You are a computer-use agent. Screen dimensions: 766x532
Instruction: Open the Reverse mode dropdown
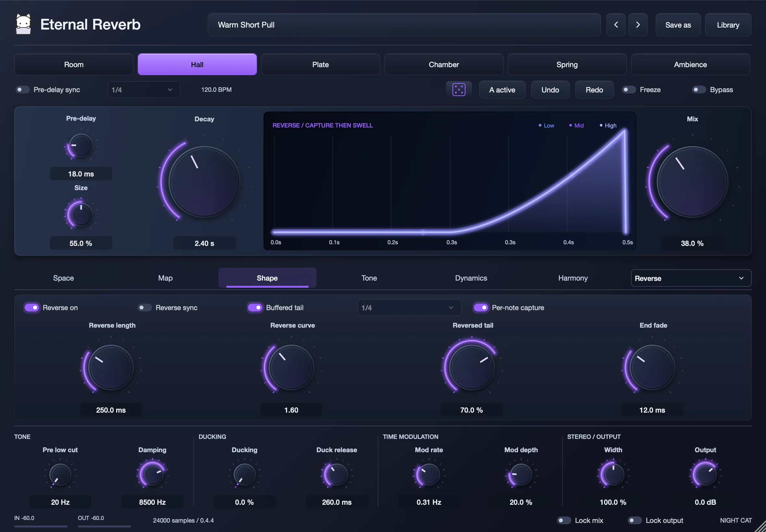(691, 278)
